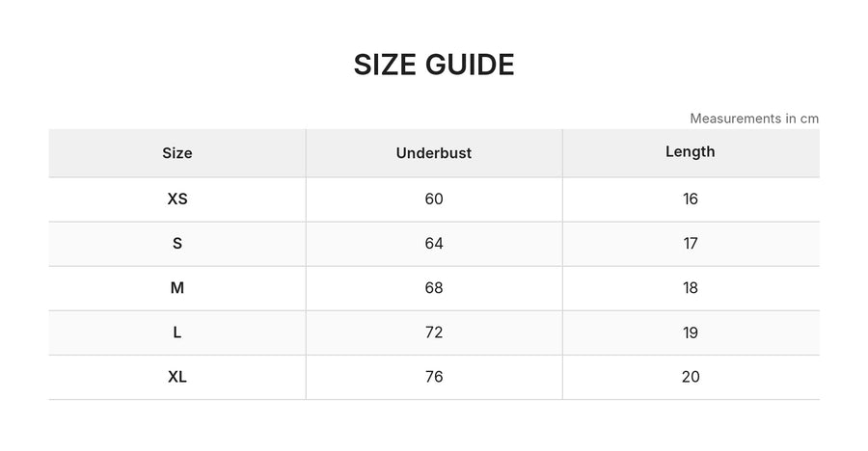Select length value 20
The image size is (868, 451).
691,377
